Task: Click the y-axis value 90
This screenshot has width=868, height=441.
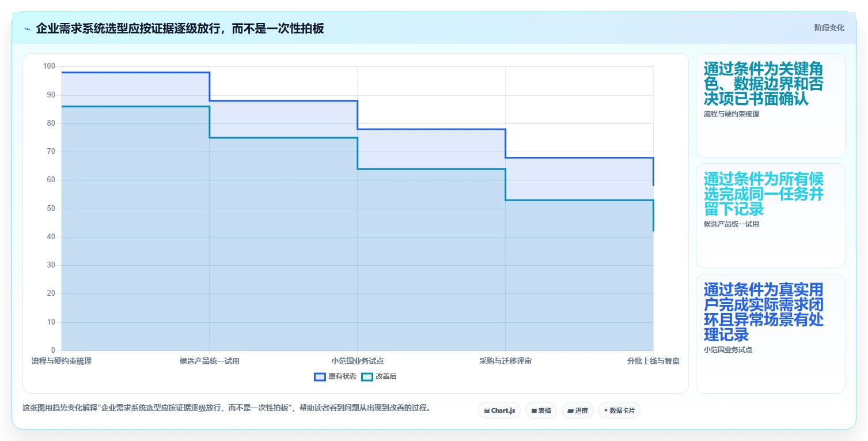Action: click(x=51, y=95)
